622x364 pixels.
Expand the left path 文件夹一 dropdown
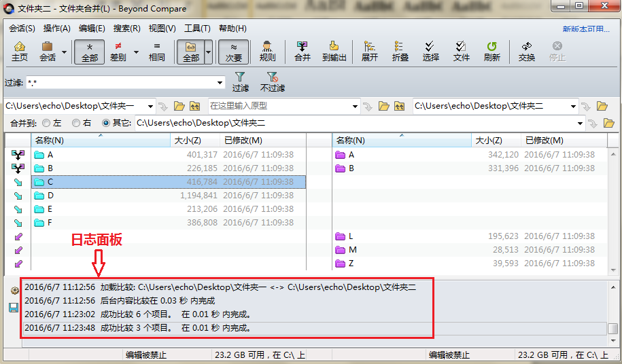click(150, 106)
